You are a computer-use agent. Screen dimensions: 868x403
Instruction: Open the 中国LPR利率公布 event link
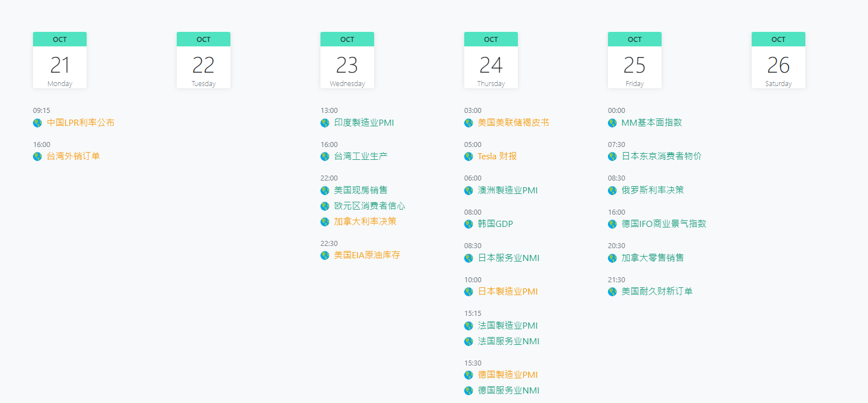[81, 122]
